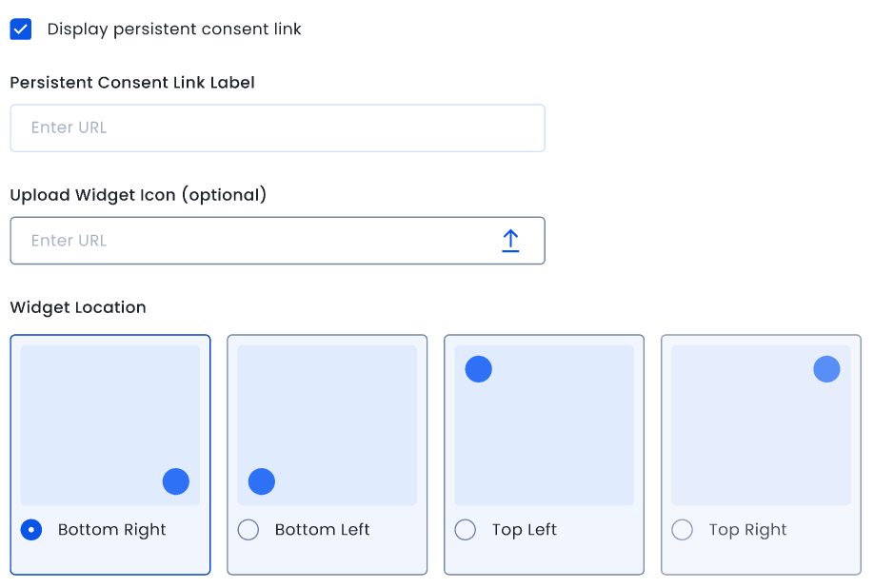Click the "Bottom Left" text label
Image resolution: width=874 pixels, height=588 pixels.
(322, 530)
